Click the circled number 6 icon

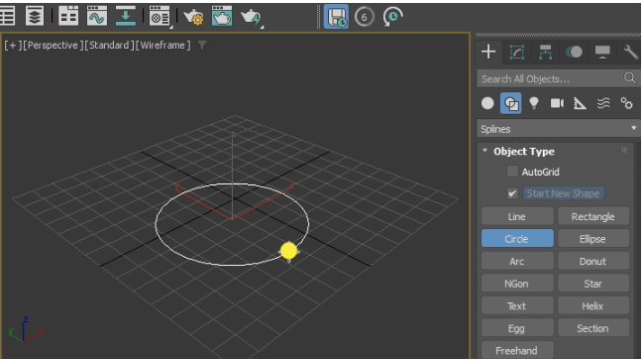click(x=364, y=17)
